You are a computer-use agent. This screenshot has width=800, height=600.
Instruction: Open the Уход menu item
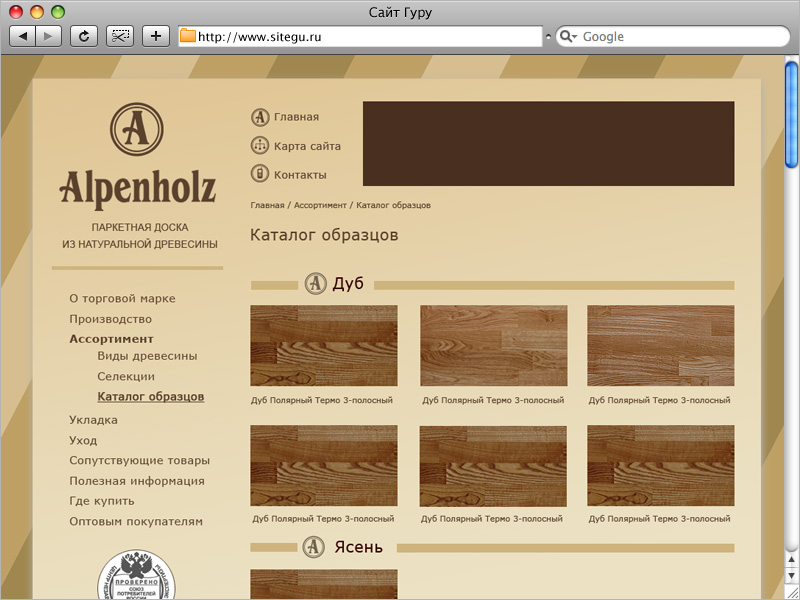click(83, 440)
